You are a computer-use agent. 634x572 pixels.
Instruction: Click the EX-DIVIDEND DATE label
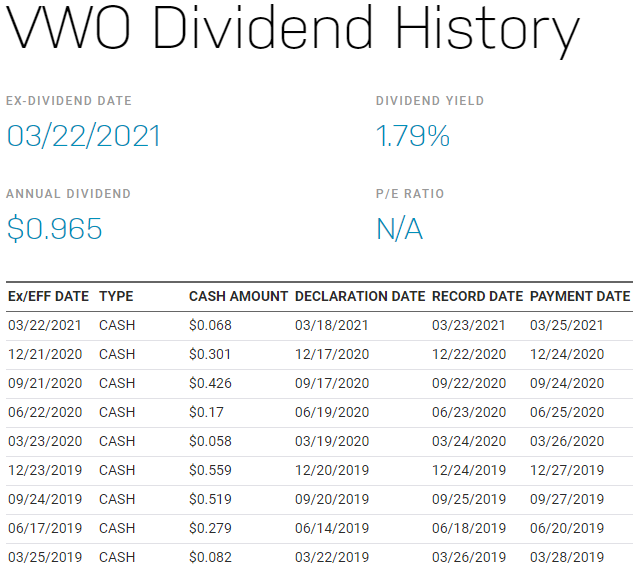69,101
